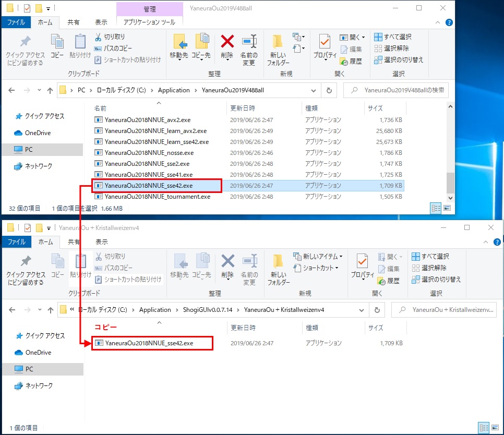Click the YaneuraOu2019V488all search box
Image resolution: width=504 pixels, height=435 pixels.
395,90
